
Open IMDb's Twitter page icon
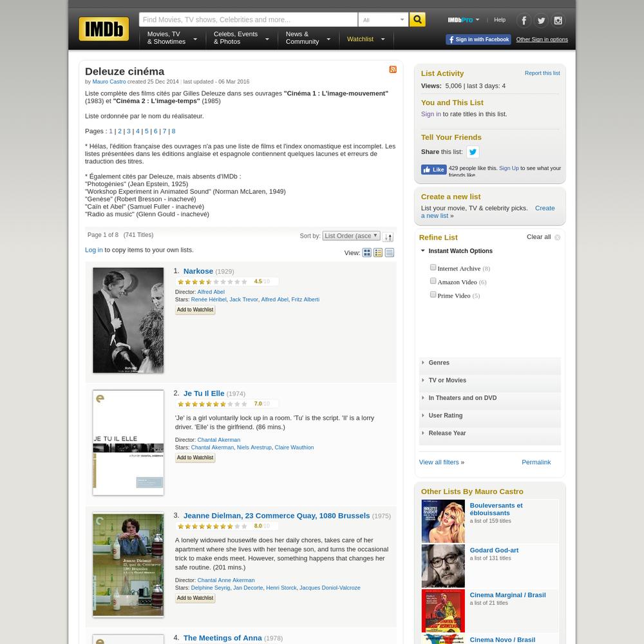click(x=541, y=20)
